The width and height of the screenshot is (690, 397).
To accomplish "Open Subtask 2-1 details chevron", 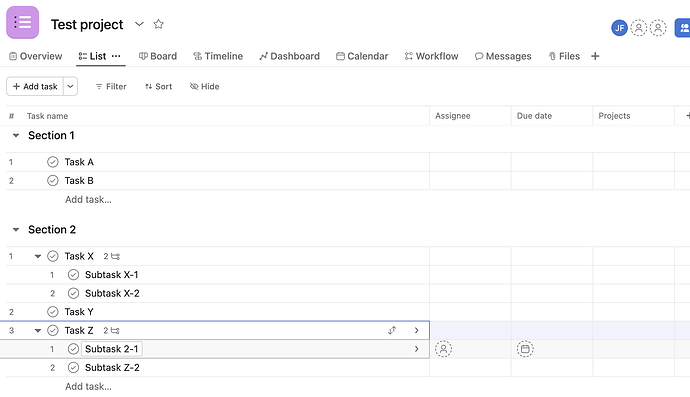I will click(x=416, y=349).
